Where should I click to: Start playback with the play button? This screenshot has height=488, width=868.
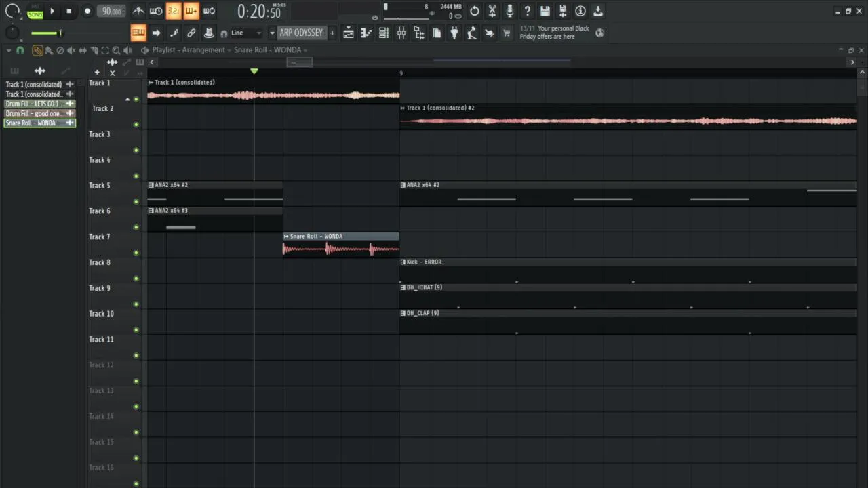point(52,11)
